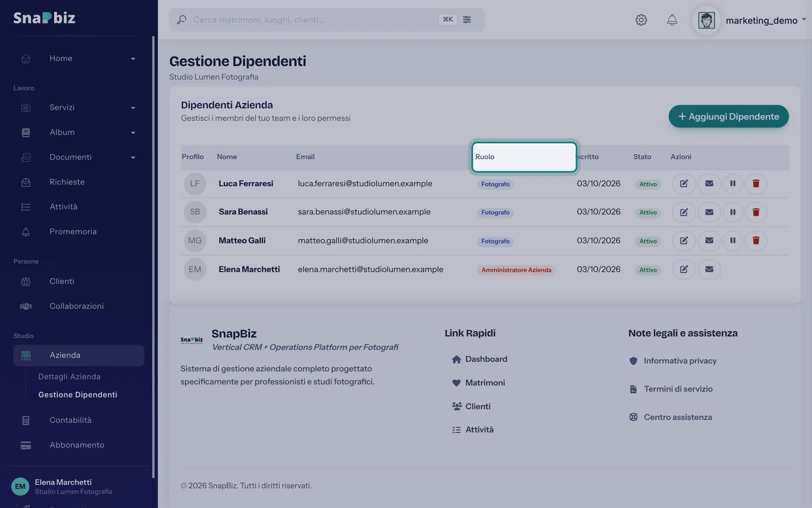
Task: Edit Sara Benassi's employee record
Action: [684, 212]
